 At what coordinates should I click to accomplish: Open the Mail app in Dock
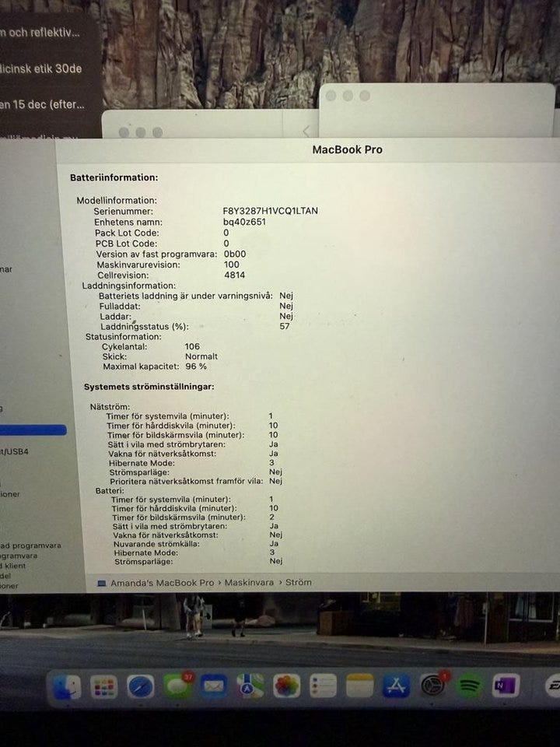tap(214, 687)
